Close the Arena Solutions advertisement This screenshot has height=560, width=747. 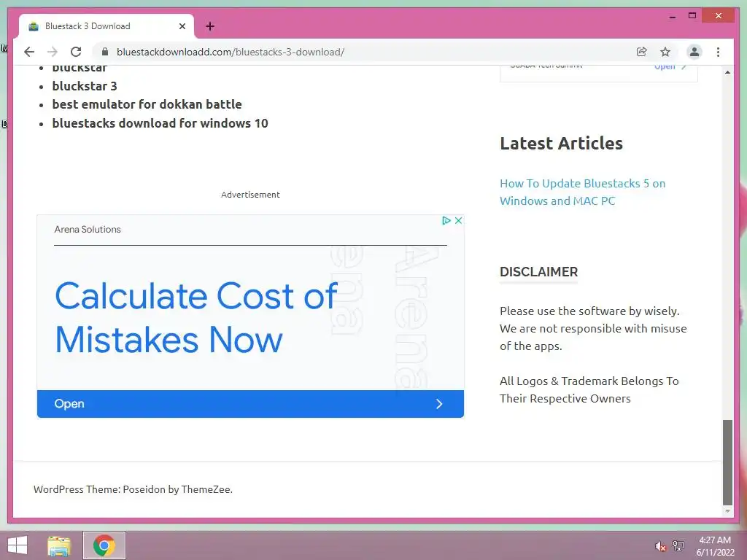tap(458, 220)
